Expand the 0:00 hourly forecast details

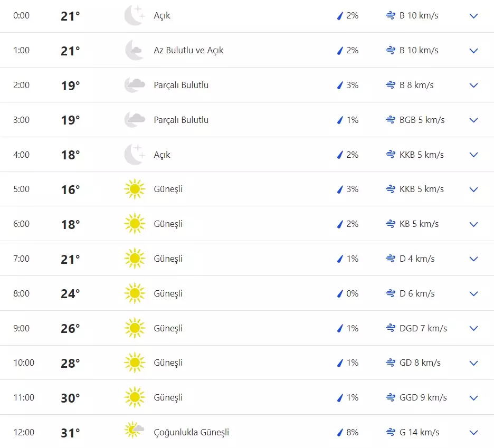[473, 16]
